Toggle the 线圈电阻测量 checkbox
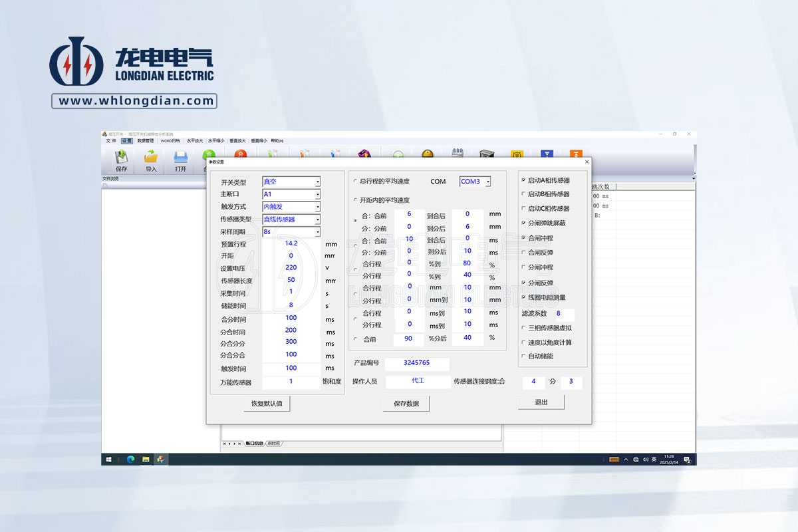 tap(524, 297)
